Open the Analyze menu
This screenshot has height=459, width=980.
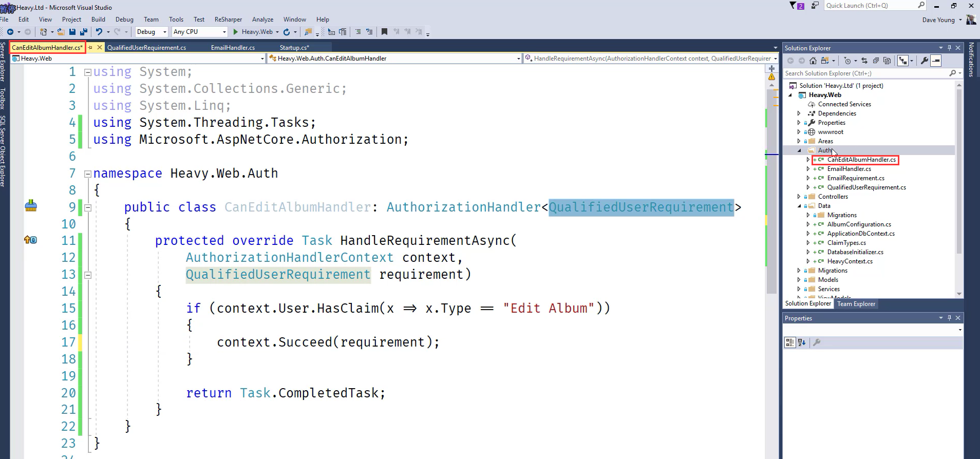pyautogui.click(x=262, y=20)
